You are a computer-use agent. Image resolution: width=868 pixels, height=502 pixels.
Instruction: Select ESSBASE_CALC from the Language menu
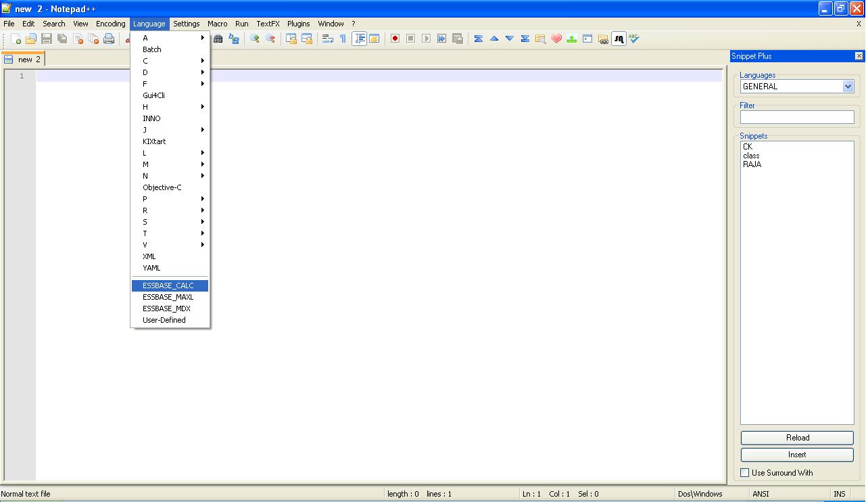(x=168, y=286)
